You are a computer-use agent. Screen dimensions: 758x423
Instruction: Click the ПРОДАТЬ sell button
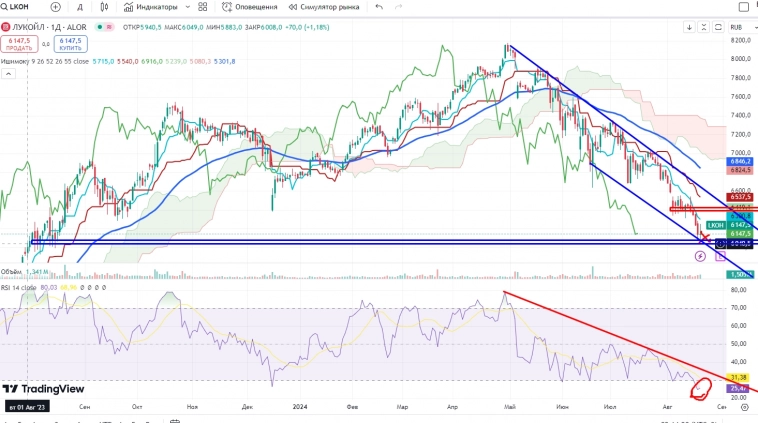point(20,43)
